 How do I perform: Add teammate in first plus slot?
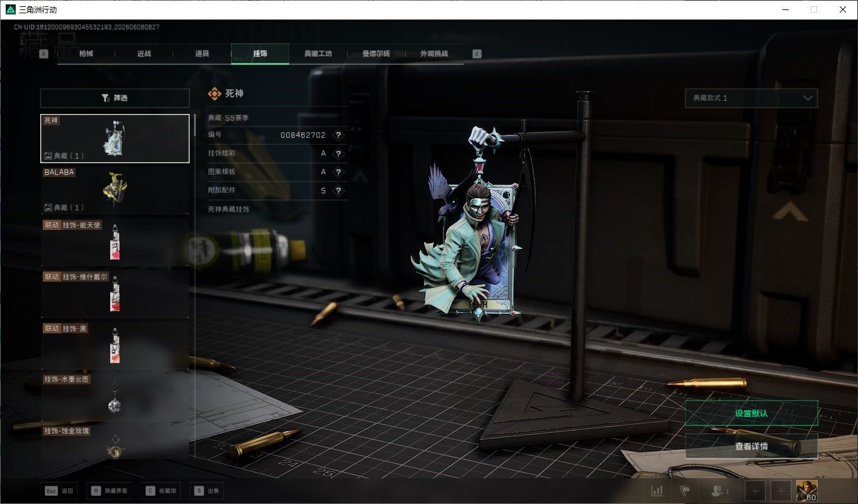pos(755,490)
